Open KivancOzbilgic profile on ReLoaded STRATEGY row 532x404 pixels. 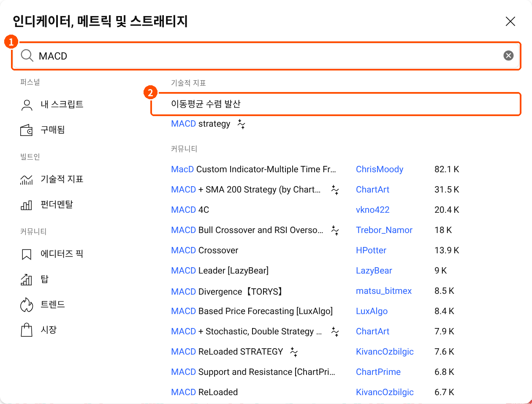[385, 352]
